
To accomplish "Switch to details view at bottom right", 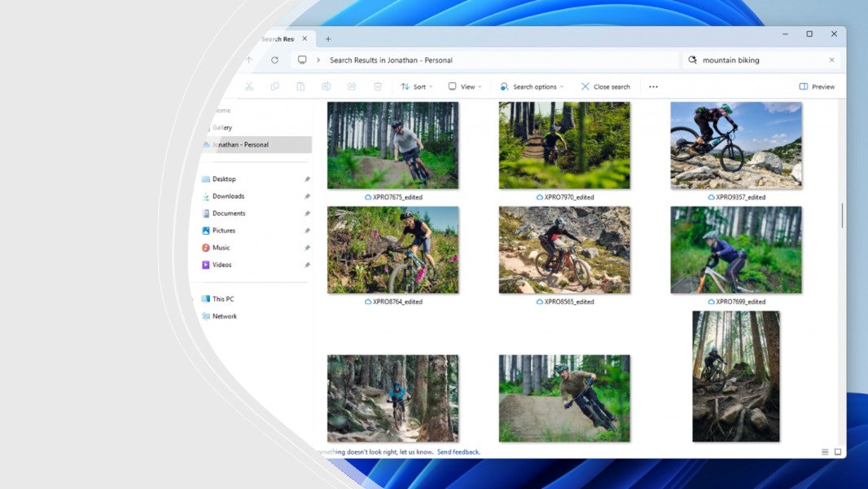I will pos(823,451).
